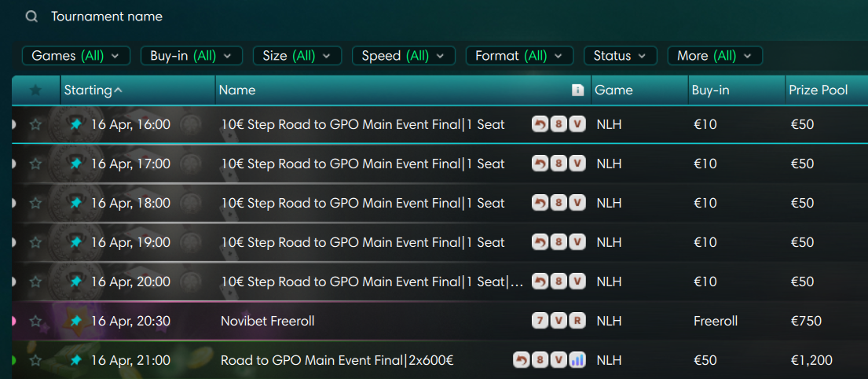Click the search magnifier icon
Screen dimensions: 868x379
[31, 17]
